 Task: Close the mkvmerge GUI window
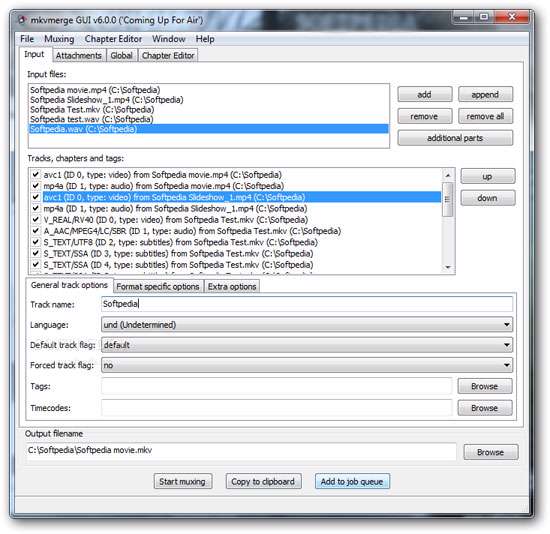point(512,16)
